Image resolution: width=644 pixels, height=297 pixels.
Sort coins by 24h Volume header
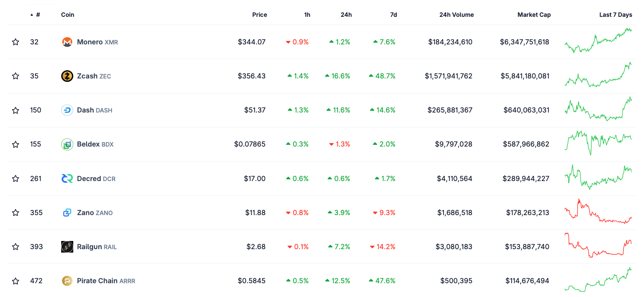pos(456,15)
